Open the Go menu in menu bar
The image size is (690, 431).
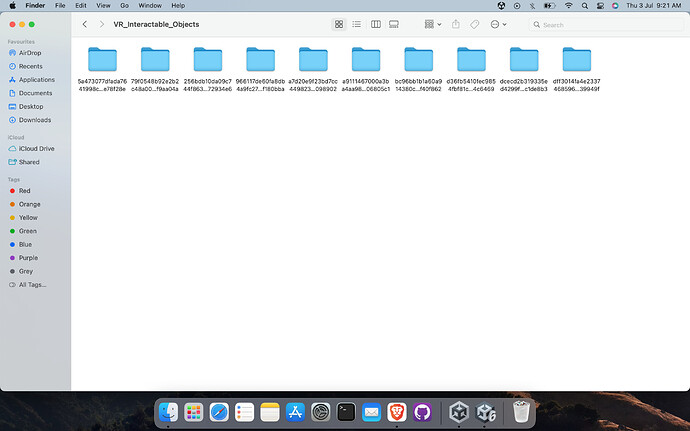(x=125, y=6)
